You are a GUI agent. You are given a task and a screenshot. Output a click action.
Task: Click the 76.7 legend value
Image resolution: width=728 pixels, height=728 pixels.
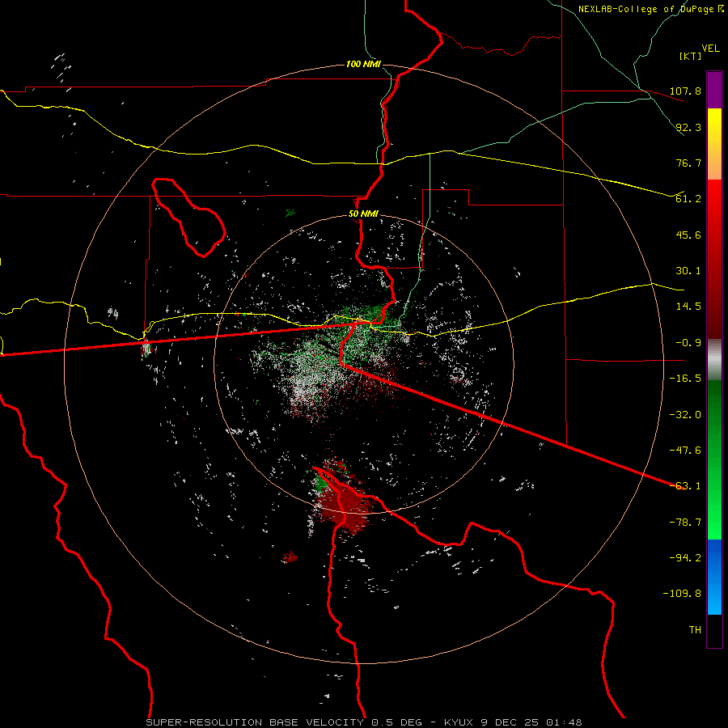point(688,163)
